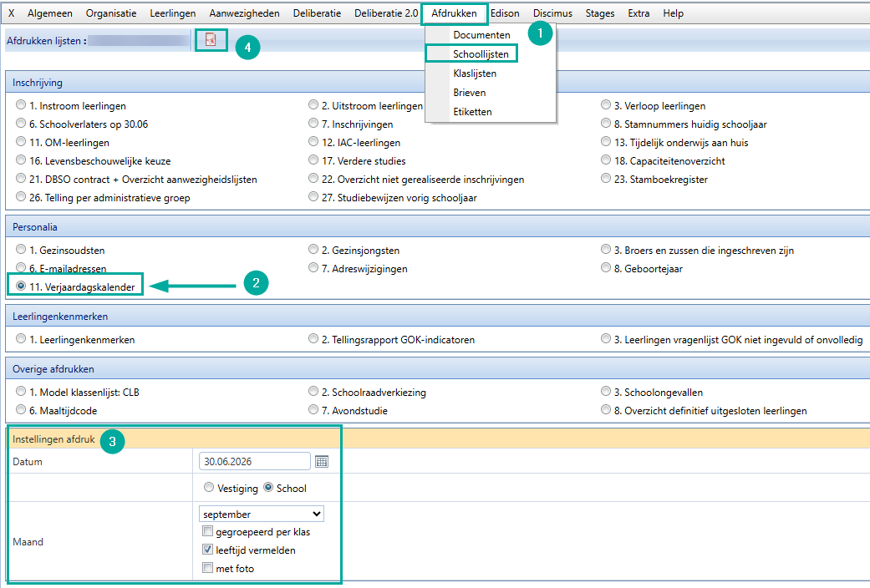Choose IAC-leerlingen radio option
The width and height of the screenshot is (870, 588).
[313, 141]
